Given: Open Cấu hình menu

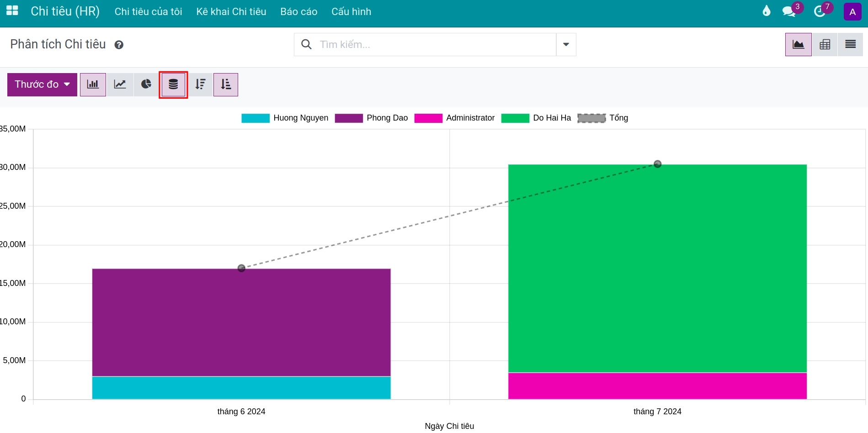Looking at the screenshot, I should tap(351, 12).
